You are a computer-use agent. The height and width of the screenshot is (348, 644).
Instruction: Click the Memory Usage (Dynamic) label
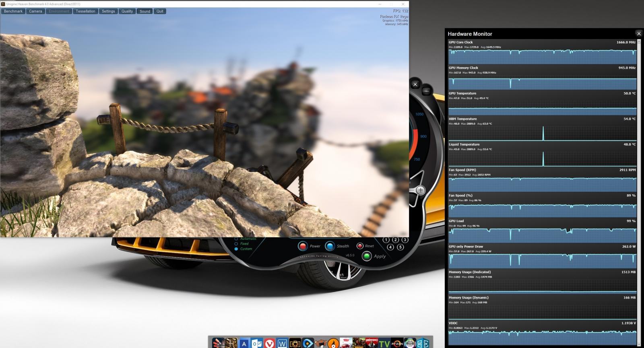point(469,298)
